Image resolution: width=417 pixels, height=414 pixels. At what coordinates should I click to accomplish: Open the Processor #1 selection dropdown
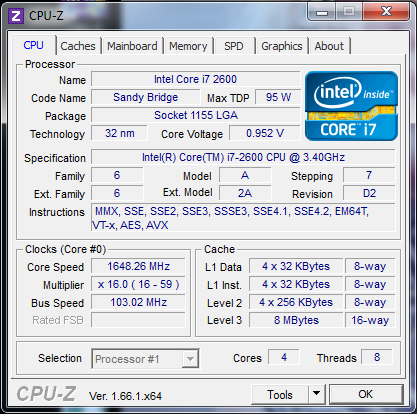click(x=145, y=359)
